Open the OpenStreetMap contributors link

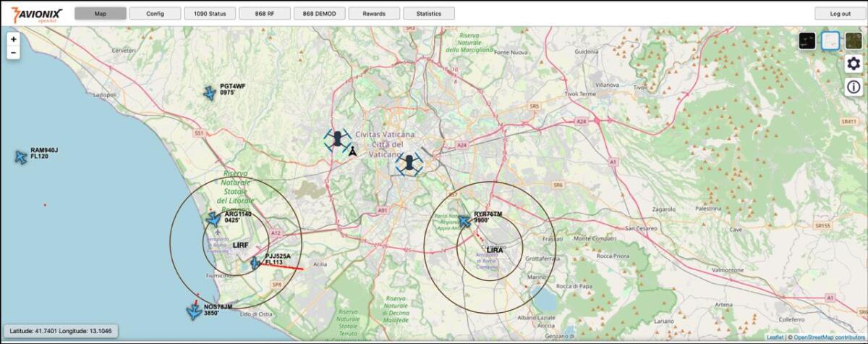tap(829, 337)
